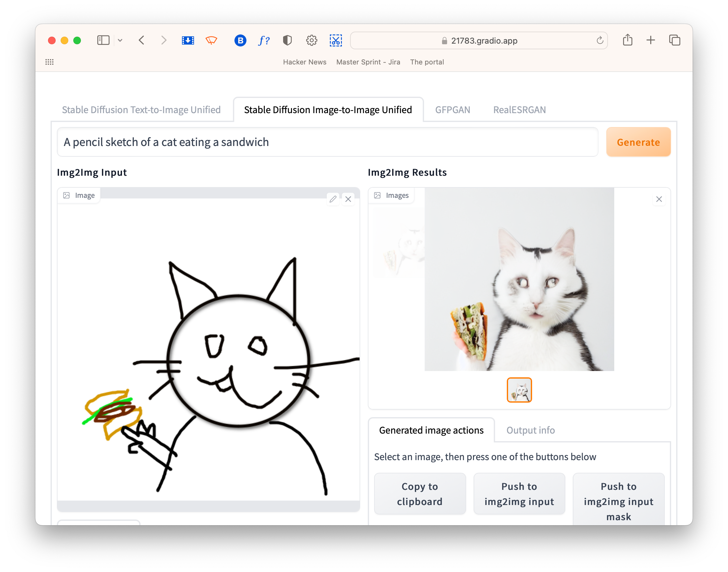Click Copy to clipboard button
The width and height of the screenshot is (728, 572).
[420, 494]
